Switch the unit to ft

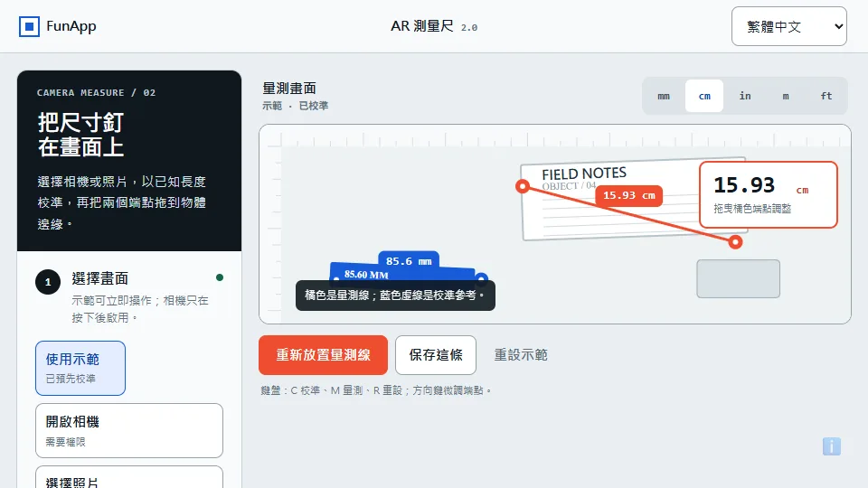826,97
